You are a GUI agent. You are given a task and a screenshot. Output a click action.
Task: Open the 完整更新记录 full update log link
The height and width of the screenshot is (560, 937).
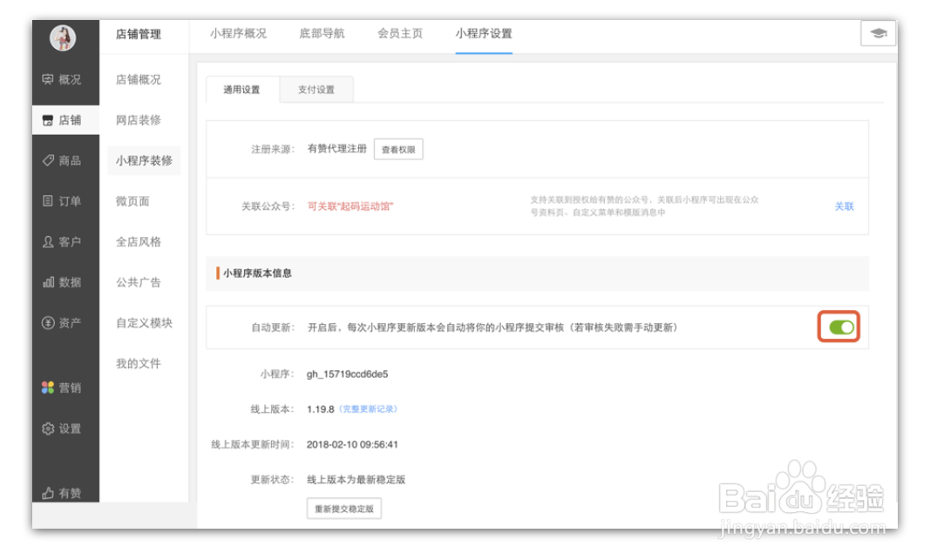coord(369,407)
